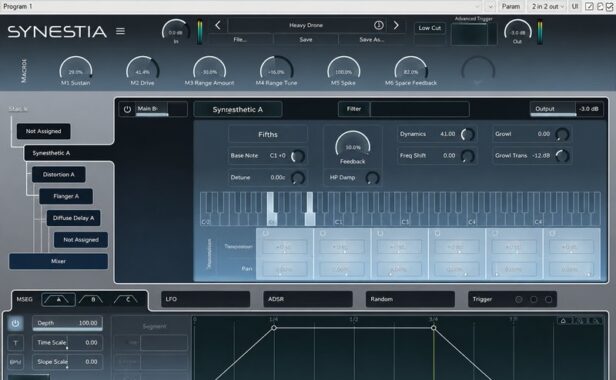Click the Base Note small knob

click(x=297, y=156)
